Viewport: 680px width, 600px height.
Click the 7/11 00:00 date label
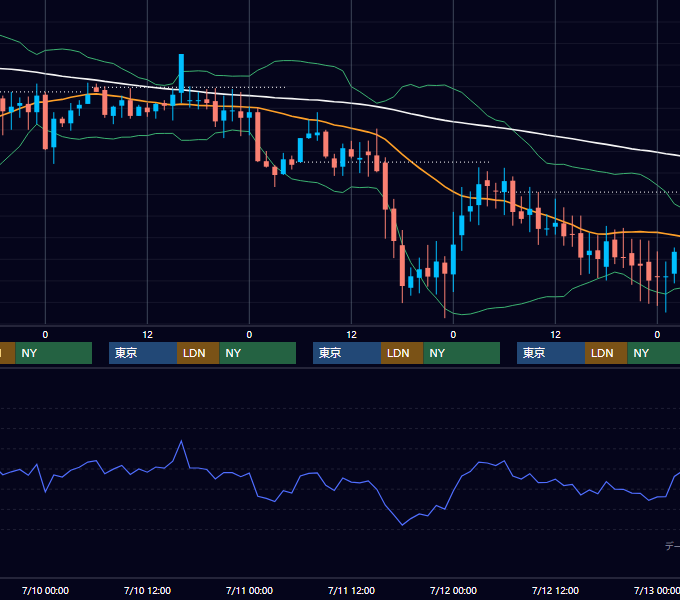(x=249, y=590)
